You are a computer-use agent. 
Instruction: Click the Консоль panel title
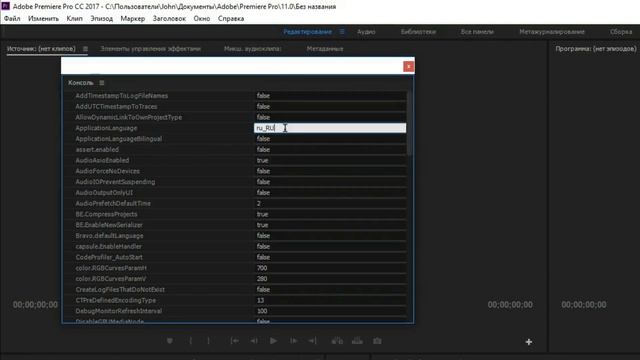click(x=81, y=83)
